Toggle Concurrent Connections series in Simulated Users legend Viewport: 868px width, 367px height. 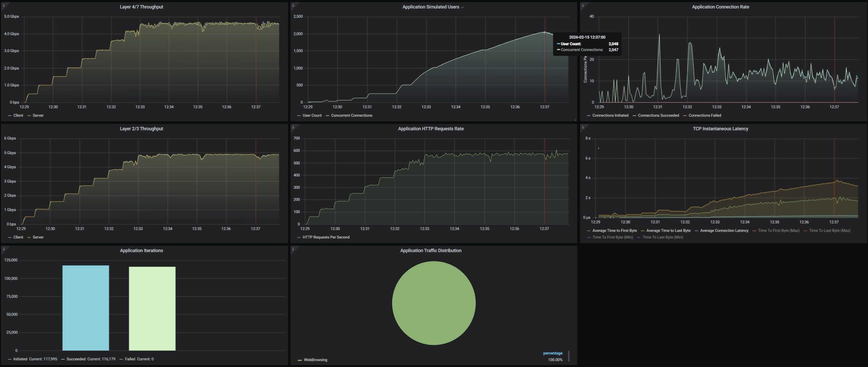coord(351,116)
